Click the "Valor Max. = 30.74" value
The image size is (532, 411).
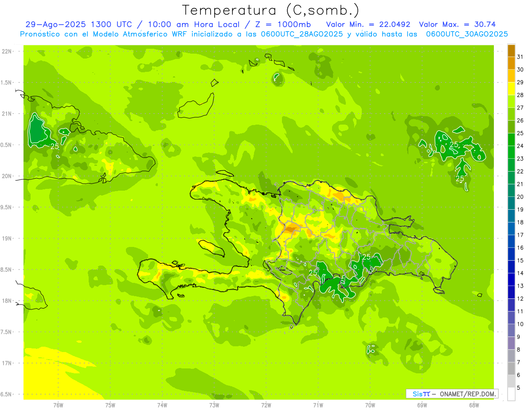(x=457, y=24)
